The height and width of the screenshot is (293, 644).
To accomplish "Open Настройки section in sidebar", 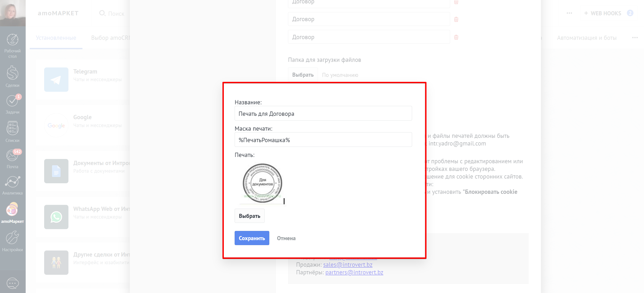I will click(13, 241).
